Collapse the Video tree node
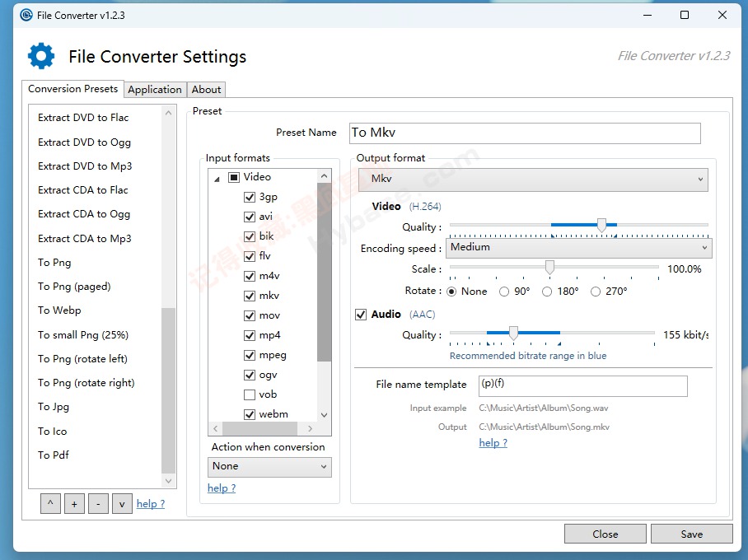Screen dimensions: 748x560 tap(217, 179)
